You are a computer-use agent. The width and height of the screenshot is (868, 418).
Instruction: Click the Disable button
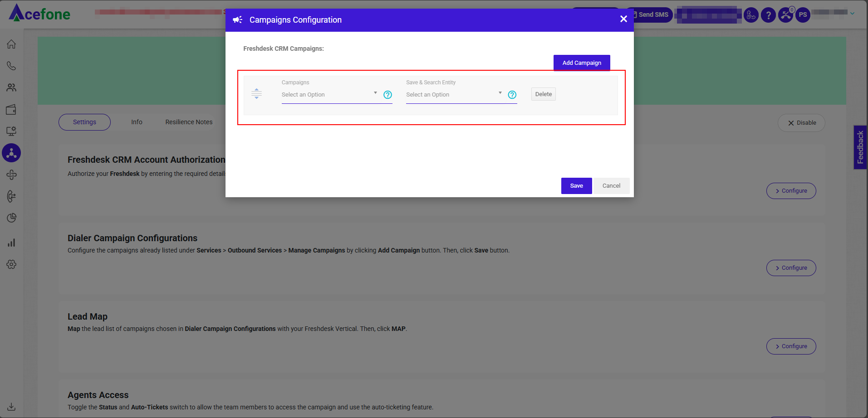(x=801, y=123)
